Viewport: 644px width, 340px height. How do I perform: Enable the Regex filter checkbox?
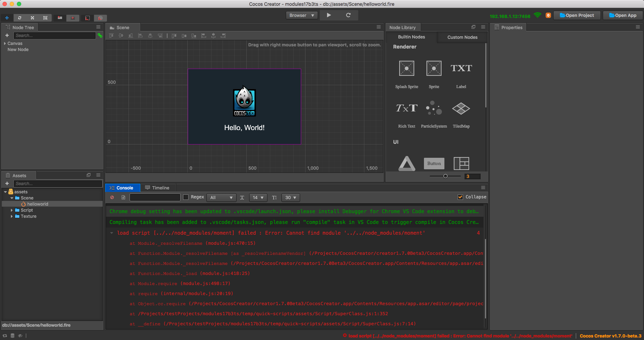coord(186,197)
